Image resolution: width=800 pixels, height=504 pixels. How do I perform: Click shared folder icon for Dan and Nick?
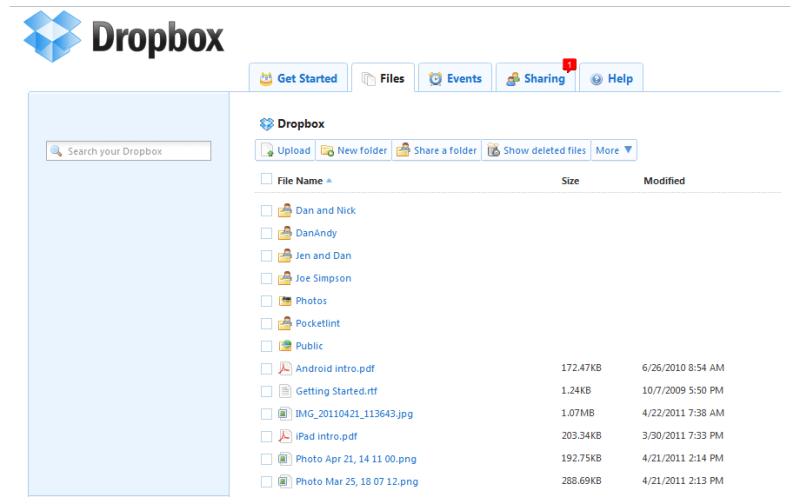[x=285, y=210]
